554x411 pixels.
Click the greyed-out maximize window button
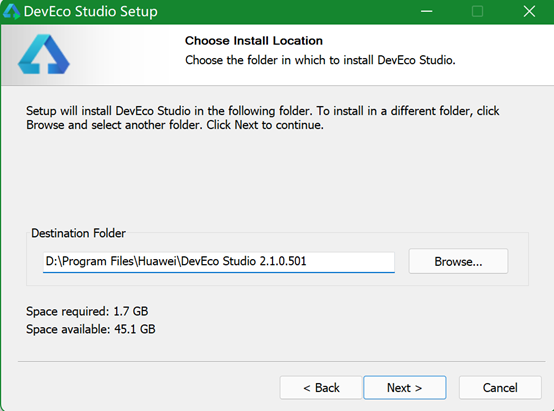pos(477,11)
